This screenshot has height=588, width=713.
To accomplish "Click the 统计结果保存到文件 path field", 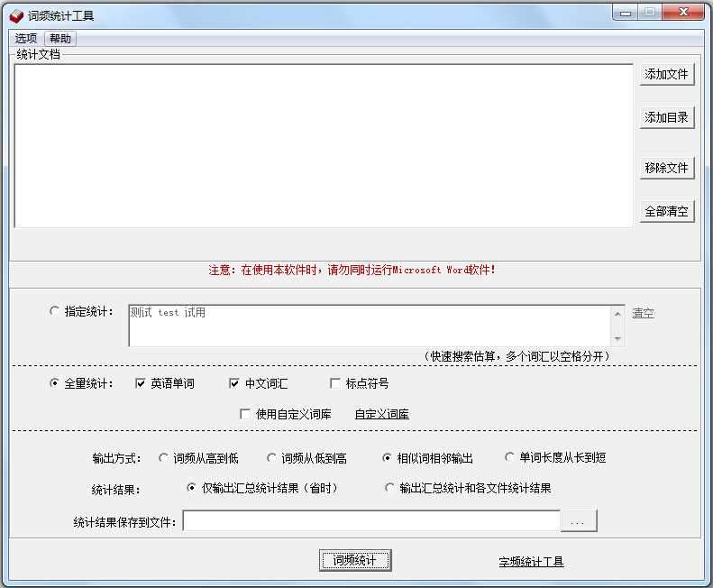I will tap(371, 521).
